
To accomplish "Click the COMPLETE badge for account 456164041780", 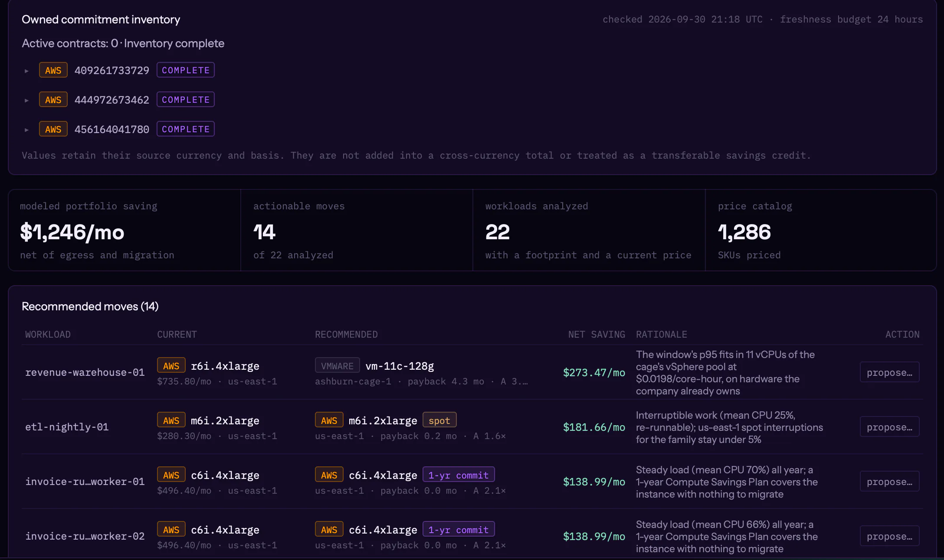I will [186, 129].
